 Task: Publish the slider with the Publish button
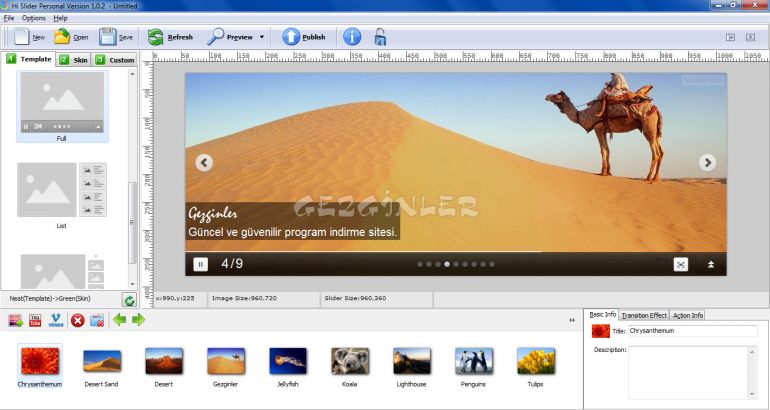pos(303,37)
